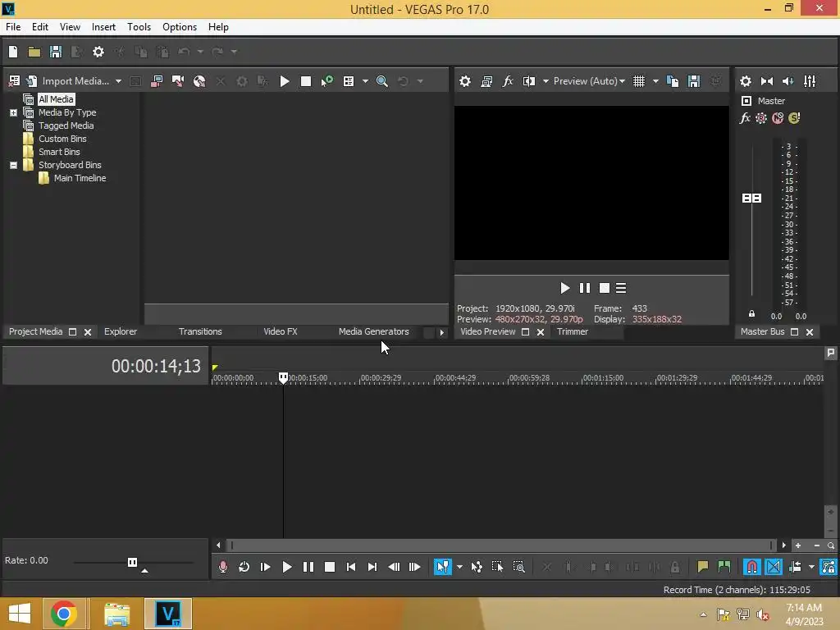This screenshot has height=630, width=840.
Task: Open the Views list icon in Project Media
Action: pos(348,81)
